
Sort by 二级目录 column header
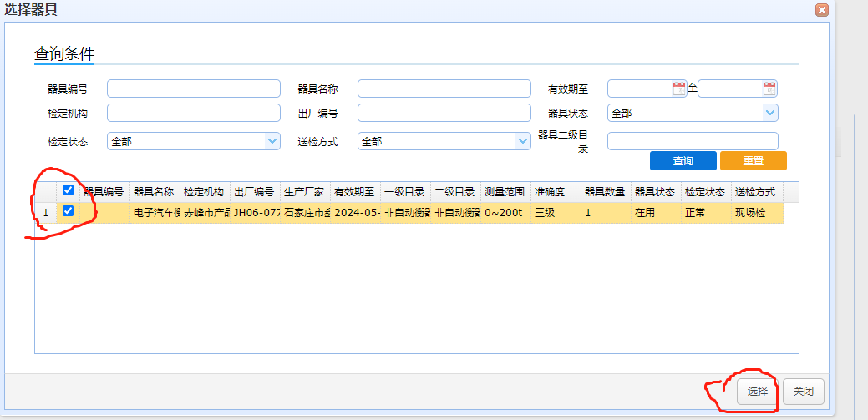455,192
